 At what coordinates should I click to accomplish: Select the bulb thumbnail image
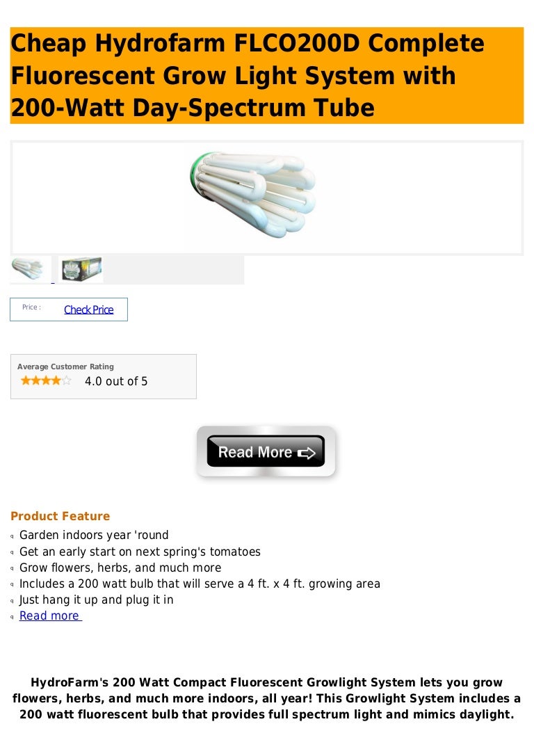click(x=30, y=269)
